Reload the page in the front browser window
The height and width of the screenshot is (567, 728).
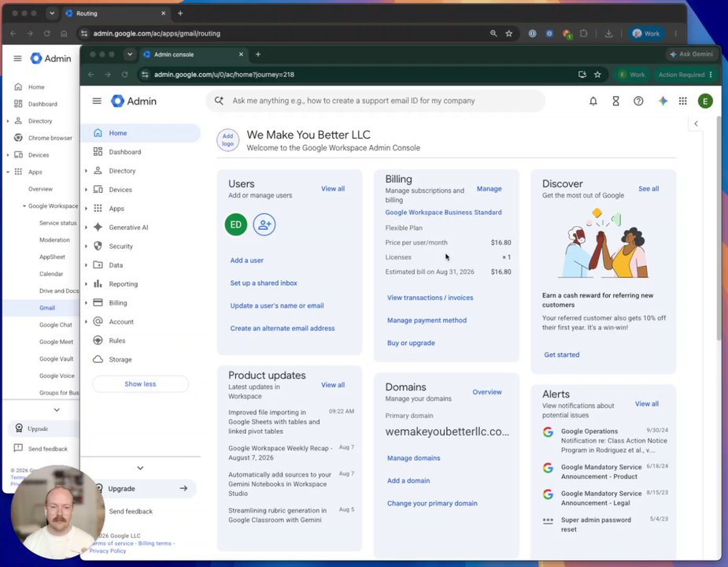click(x=124, y=74)
